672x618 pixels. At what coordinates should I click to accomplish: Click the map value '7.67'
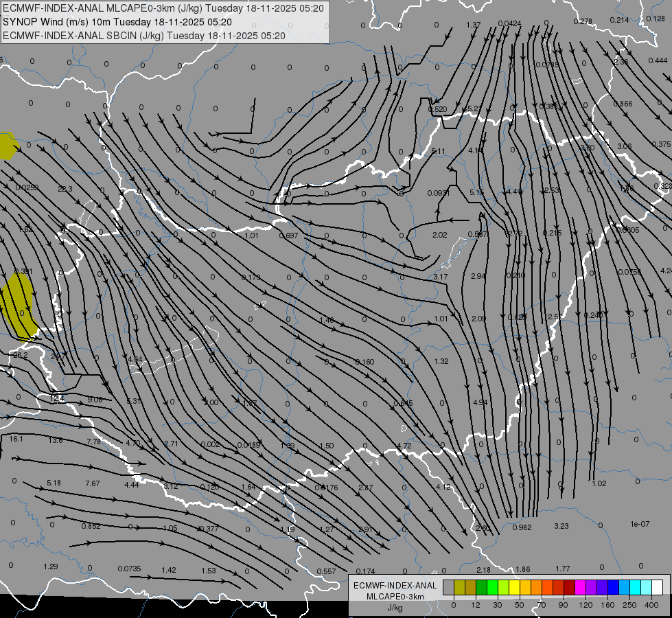click(x=93, y=483)
